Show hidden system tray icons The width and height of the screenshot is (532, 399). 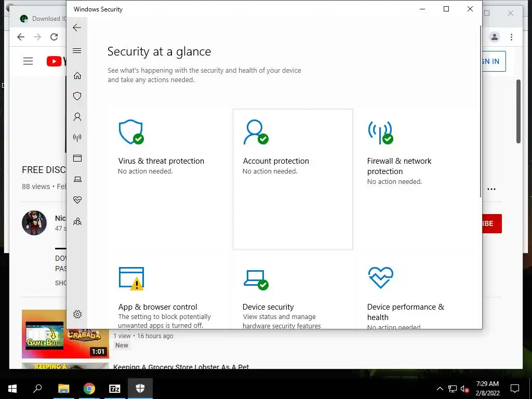tap(440, 389)
